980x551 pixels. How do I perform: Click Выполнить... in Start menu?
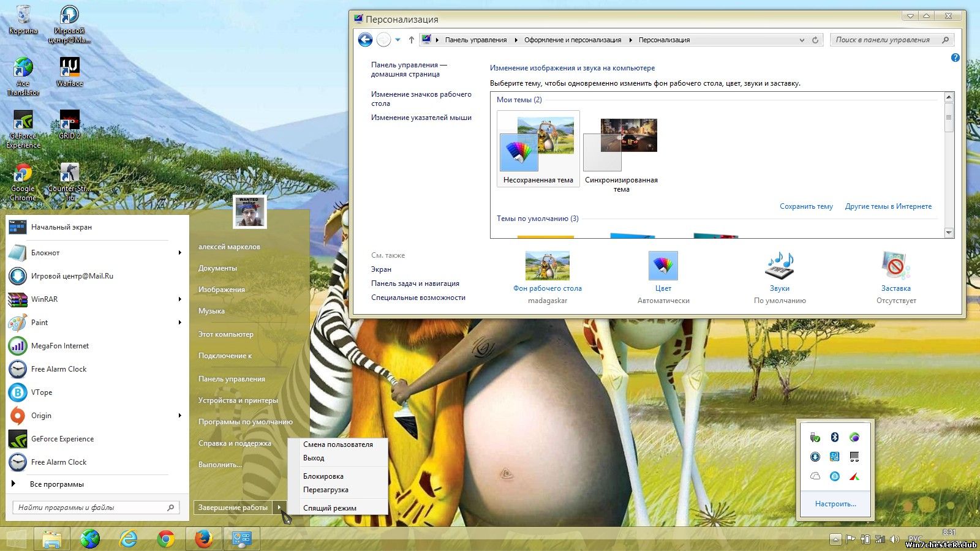pyautogui.click(x=220, y=465)
